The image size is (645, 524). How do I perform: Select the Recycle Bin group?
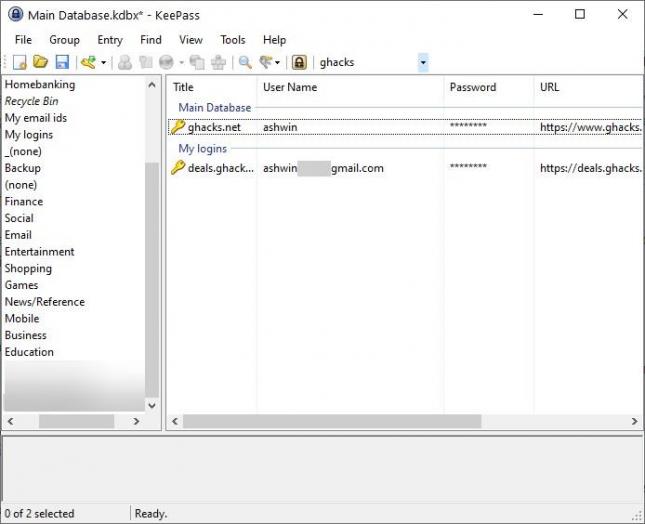tap(31, 101)
